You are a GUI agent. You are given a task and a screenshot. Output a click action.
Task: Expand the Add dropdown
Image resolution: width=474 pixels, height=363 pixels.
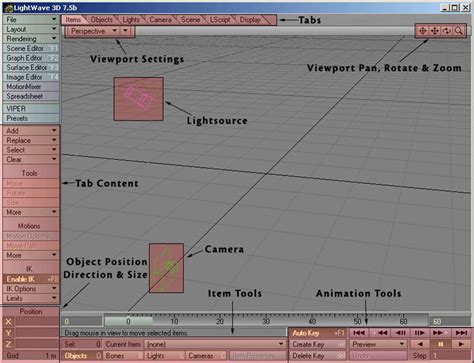[x=31, y=131]
